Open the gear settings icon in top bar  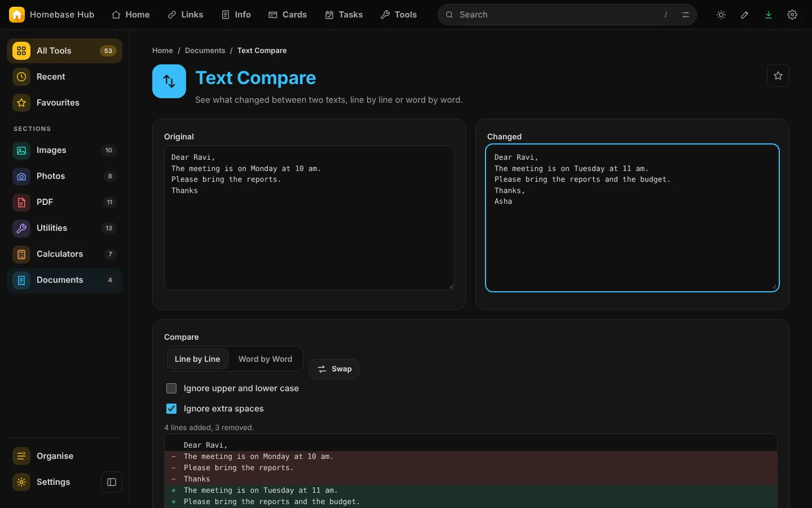(x=792, y=15)
